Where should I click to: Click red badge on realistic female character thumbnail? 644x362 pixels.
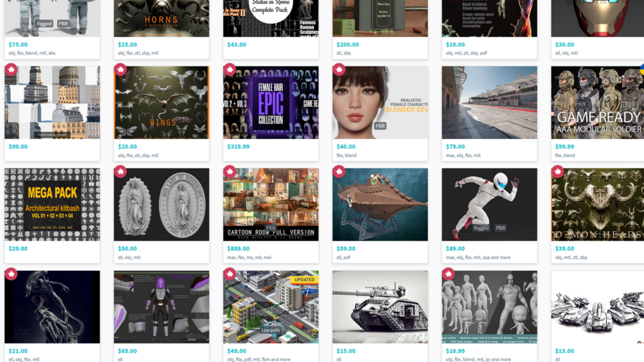(x=339, y=69)
